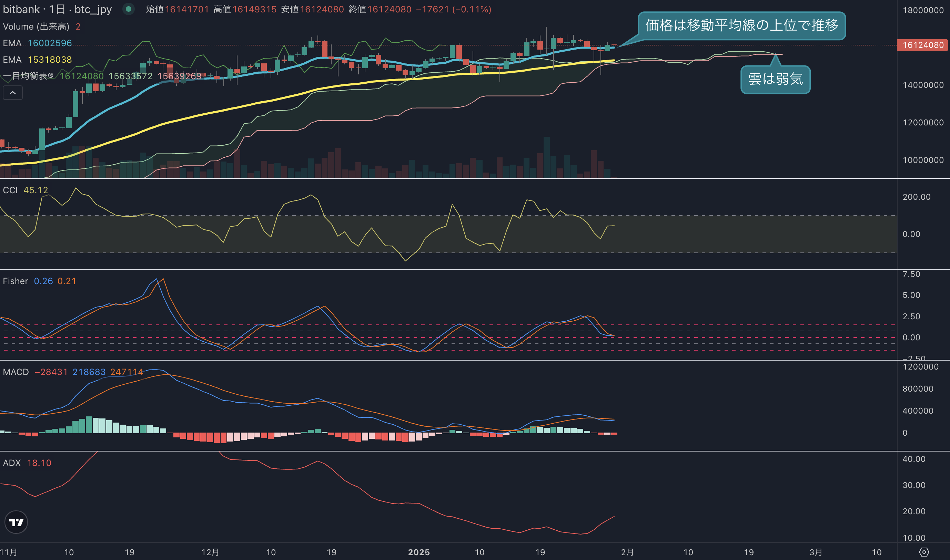Click the MACD indicator label

point(16,372)
